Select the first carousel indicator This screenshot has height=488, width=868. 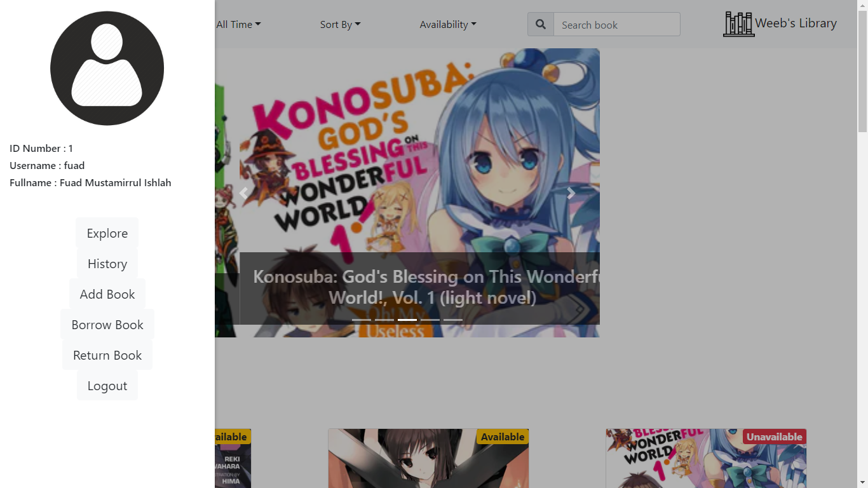click(362, 320)
